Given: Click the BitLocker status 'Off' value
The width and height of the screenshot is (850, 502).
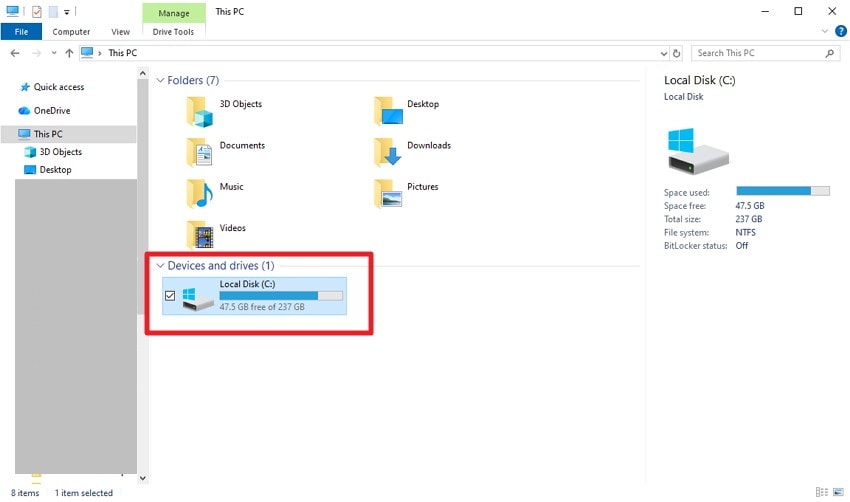Looking at the screenshot, I should pos(742,246).
